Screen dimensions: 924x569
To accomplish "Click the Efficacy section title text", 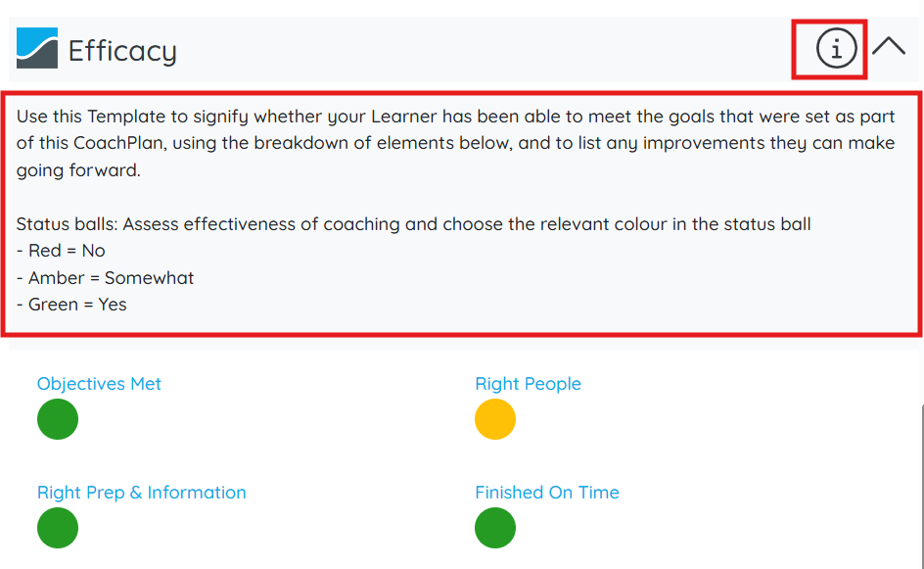I will 122,51.
